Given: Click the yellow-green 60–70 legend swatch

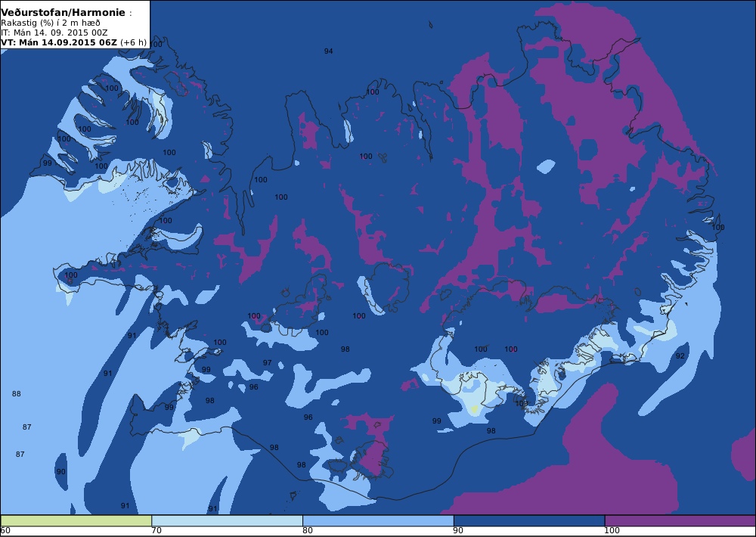Looking at the screenshot, I should pos(76,520).
